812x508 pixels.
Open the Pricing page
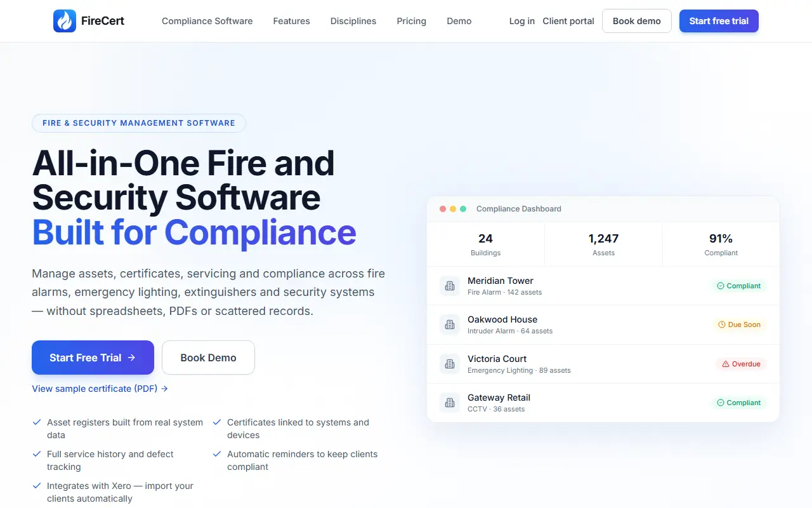click(412, 21)
